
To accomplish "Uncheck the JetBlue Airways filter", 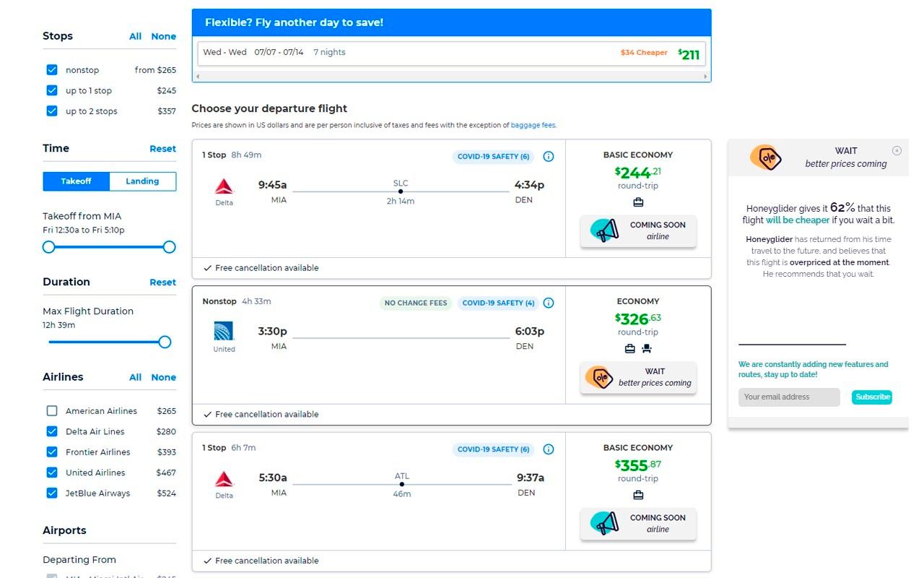I will 52,493.
